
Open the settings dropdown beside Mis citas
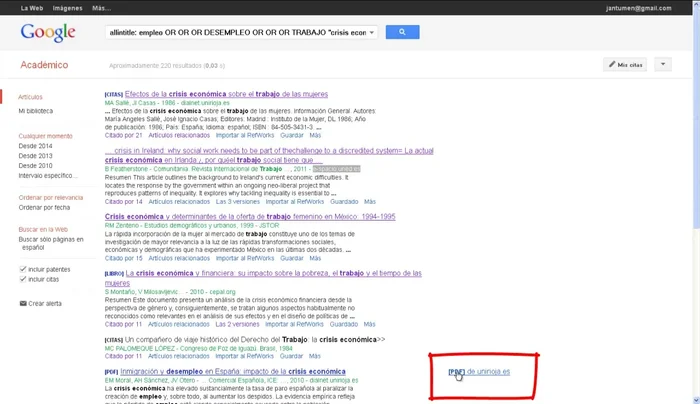pyautogui.click(x=663, y=64)
